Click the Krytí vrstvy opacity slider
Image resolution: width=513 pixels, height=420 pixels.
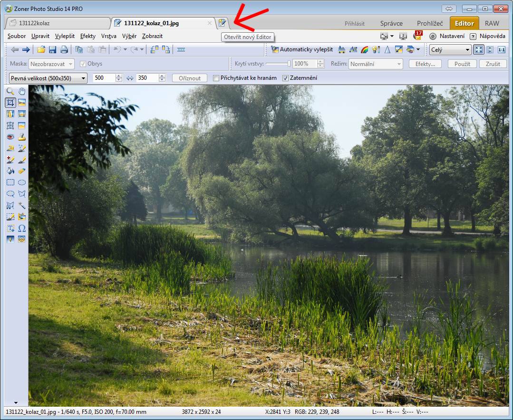[x=278, y=64]
